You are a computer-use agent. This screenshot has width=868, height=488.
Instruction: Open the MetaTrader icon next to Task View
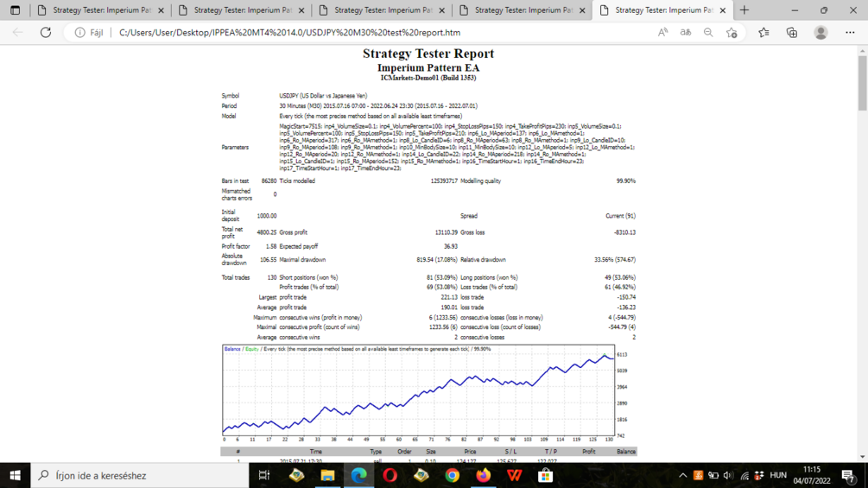296,475
